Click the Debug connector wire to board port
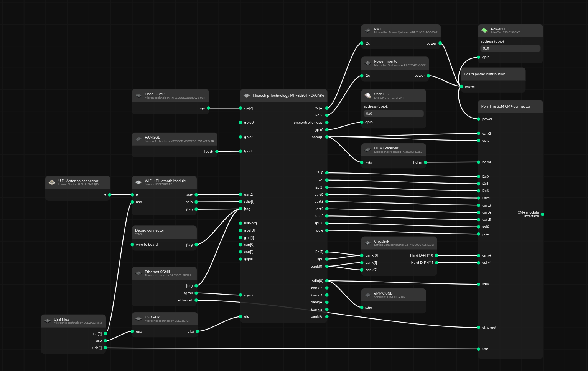This screenshot has width=588, height=371. point(132,245)
